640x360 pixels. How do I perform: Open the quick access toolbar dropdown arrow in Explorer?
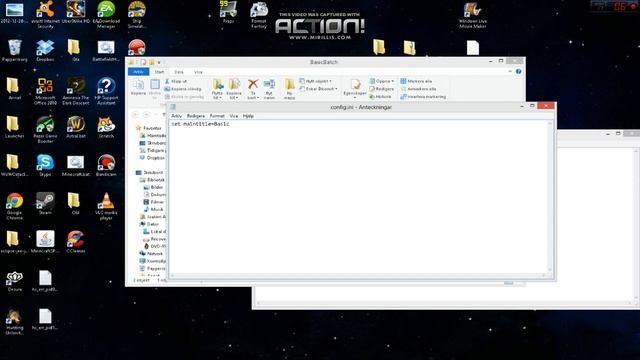click(x=159, y=62)
